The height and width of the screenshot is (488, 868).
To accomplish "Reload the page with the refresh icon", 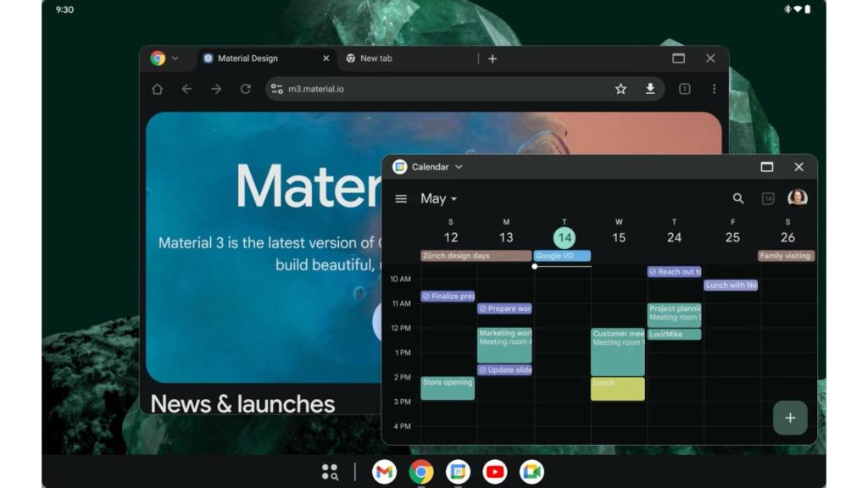I will click(x=245, y=88).
